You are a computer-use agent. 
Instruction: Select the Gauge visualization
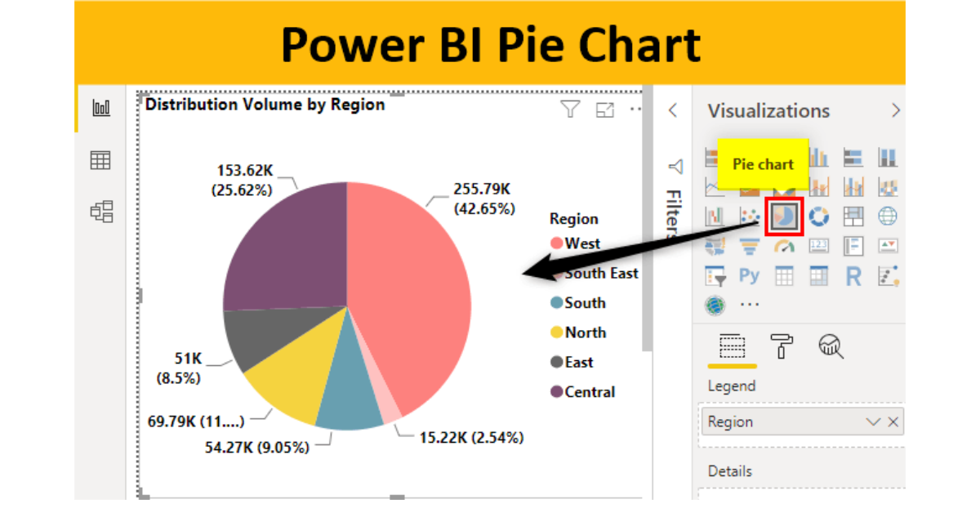tap(784, 246)
